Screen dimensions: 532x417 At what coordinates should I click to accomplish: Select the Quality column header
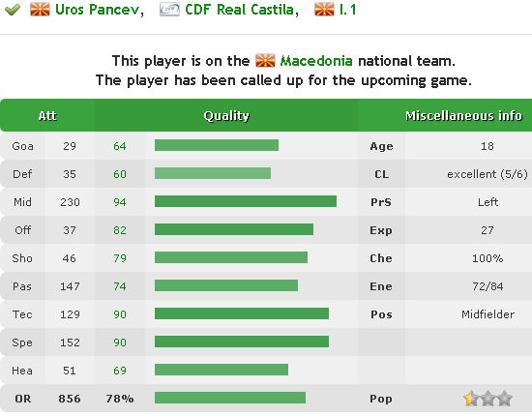(x=226, y=116)
